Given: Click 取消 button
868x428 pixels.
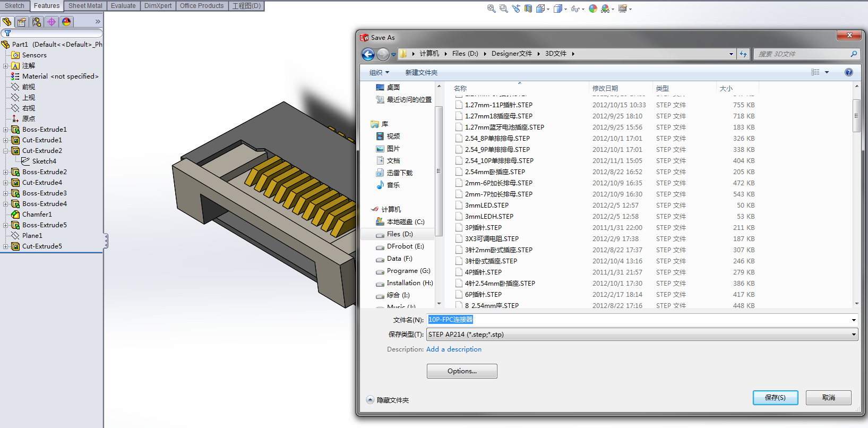Looking at the screenshot, I should click(828, 398).
